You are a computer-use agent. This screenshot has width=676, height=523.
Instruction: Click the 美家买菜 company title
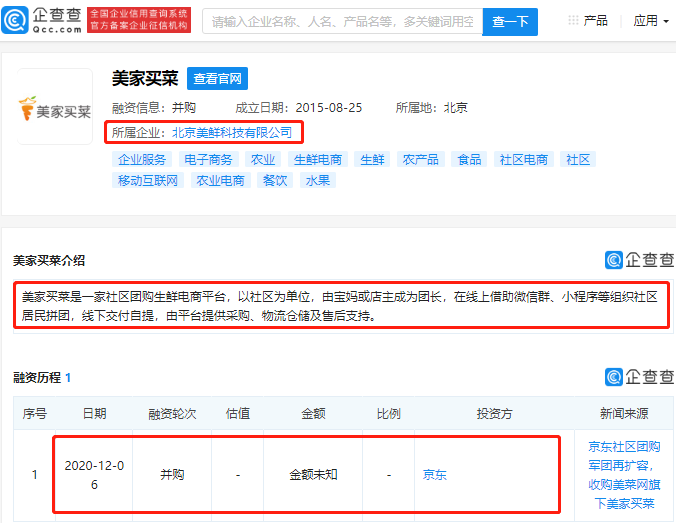[x=145, y=78]
